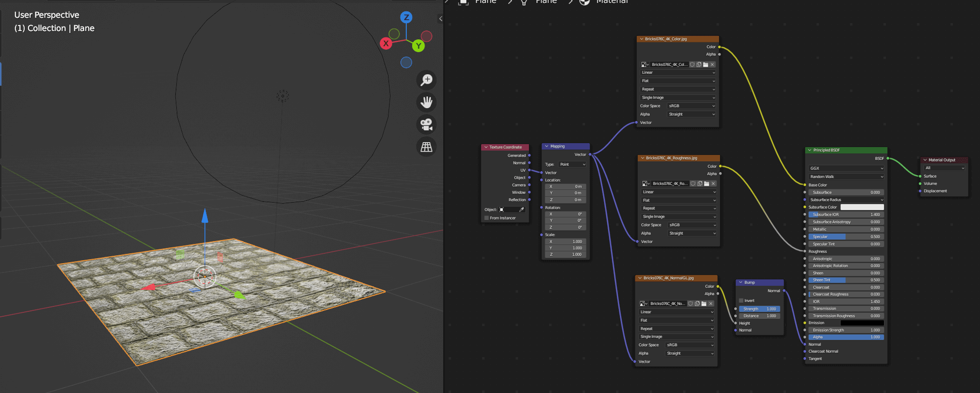
Task: Click the Subsurface IOR field
Action: (846, 214)
